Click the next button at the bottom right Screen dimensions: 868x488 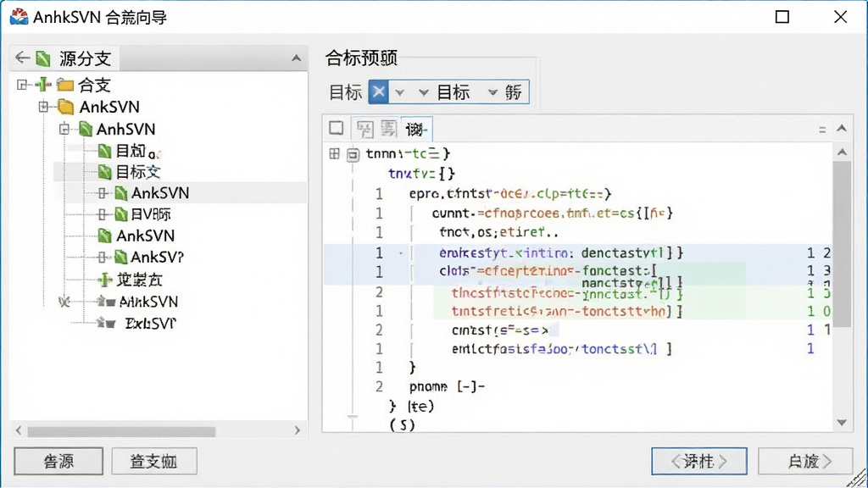point(805,461)
